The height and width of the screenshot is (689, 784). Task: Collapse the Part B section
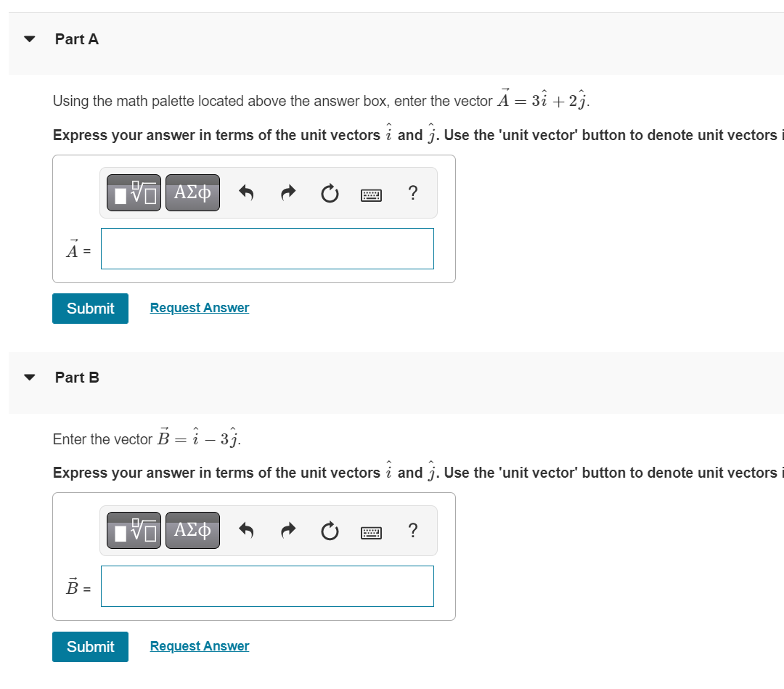[x=28, y=377]
